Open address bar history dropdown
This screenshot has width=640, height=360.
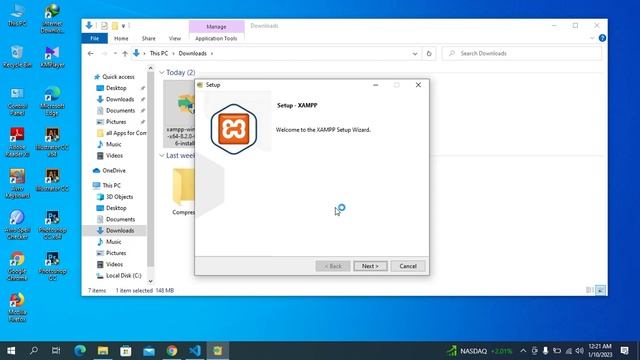coord(415,53)
